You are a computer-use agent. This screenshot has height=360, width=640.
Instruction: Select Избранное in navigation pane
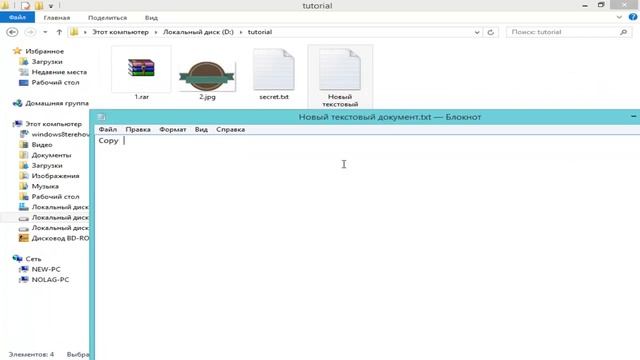point(44,51)
